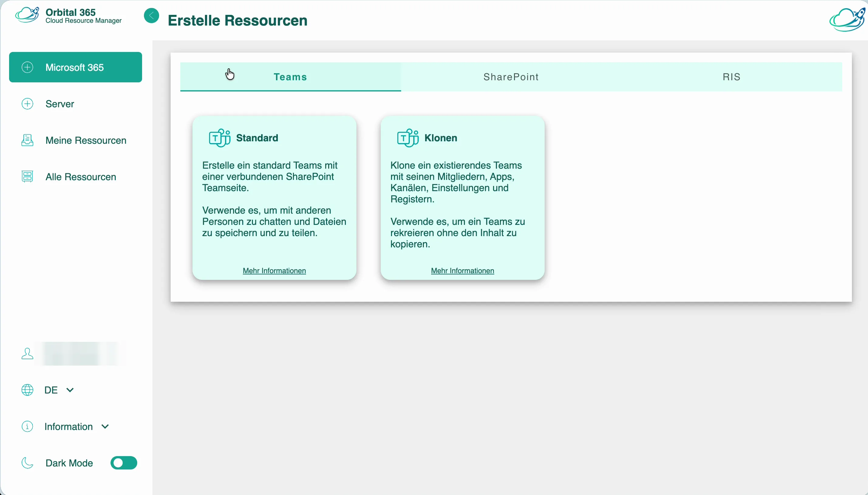Click the 'Dark Mode' label text
Image resolution: width=868 pixels, height=495 pixels.
tap(69, 463)
